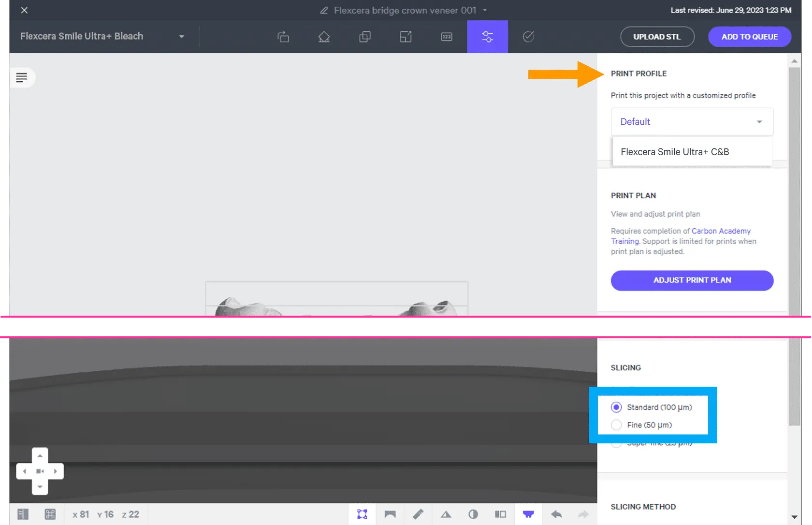Image resolution: width=812 pixels, height=525 pixels.
Task: Expand the Print Profile Default dropdown
Action: 692,122
